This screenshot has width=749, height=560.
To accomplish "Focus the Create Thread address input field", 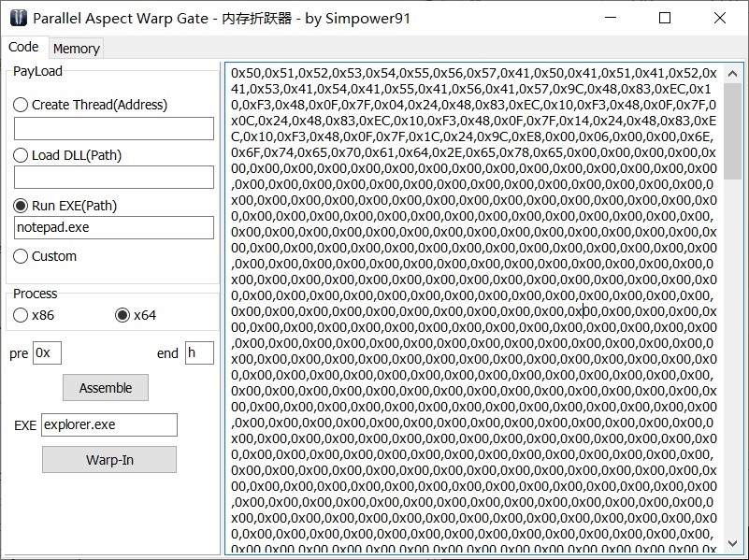I will click(114, 128).
